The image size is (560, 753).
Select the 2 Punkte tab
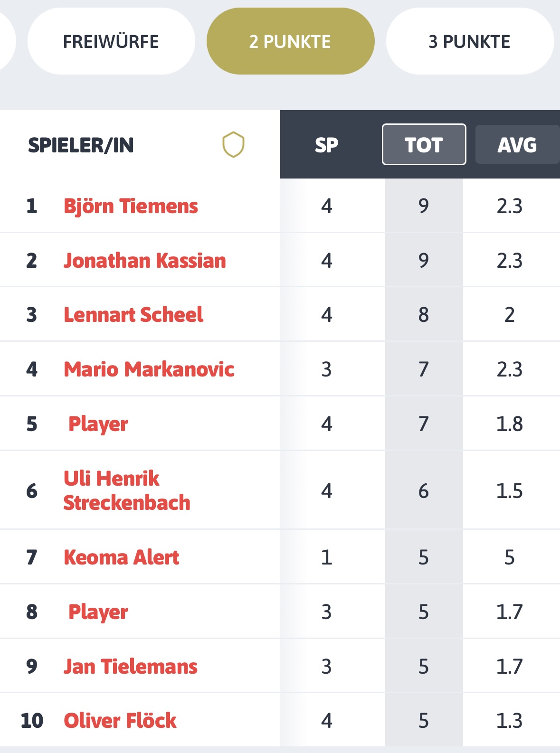[x=290, y=42]
